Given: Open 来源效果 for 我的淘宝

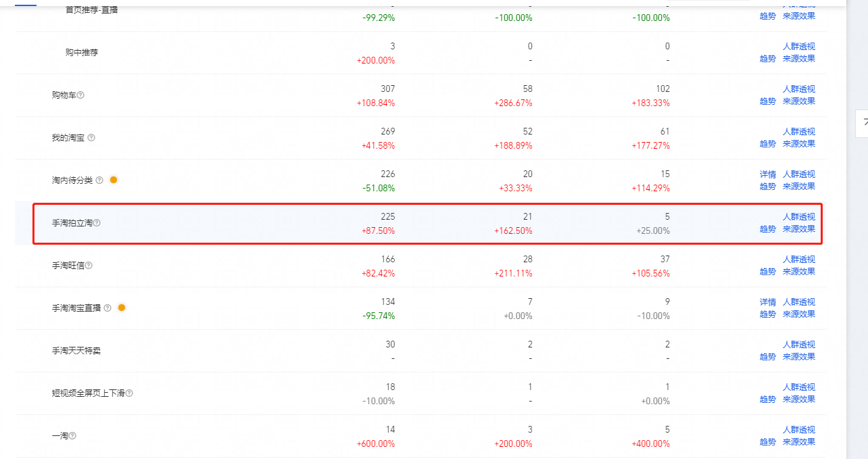Looking at the screenshot, I should [x=798, y=144].
